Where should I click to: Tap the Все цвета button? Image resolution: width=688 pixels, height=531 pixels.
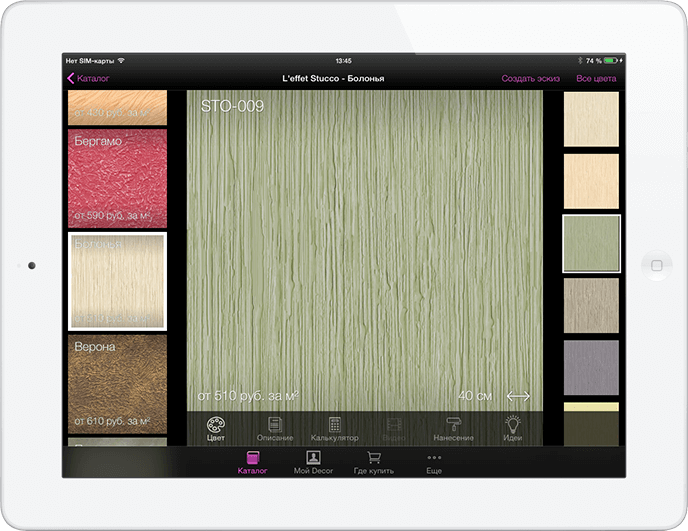coord(596,78)
